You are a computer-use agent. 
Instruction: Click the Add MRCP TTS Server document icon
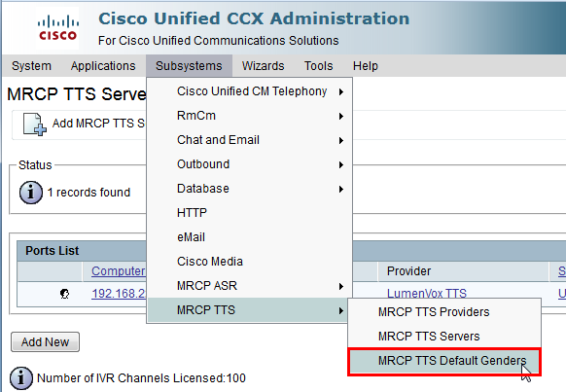coord(35,125)
